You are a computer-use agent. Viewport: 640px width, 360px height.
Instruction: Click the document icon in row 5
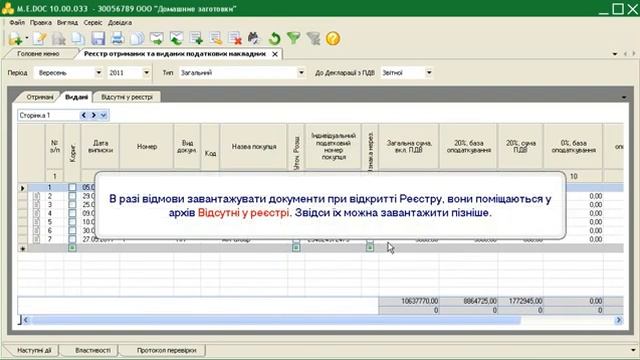(37, 222)
